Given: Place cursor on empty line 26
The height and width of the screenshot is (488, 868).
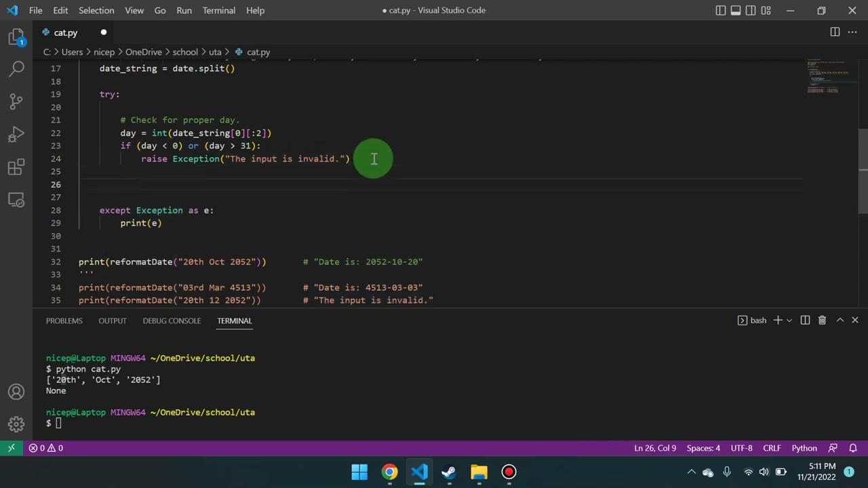Looking at the screenshot, I should (x=441, y=184).
